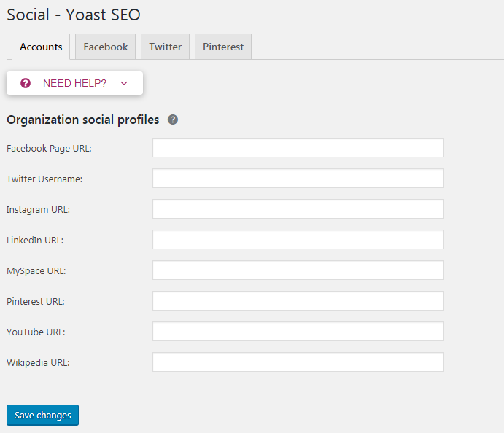
Task: Click into the Twitter Username field
Action: (298, 179)
